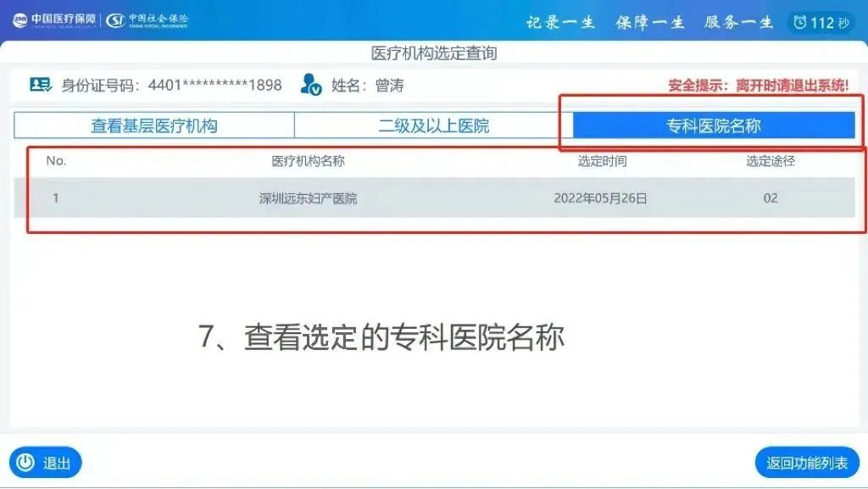Click the 2022年05月26日 date cell
This screenshot has height=489, width=868.
(601, 198)
